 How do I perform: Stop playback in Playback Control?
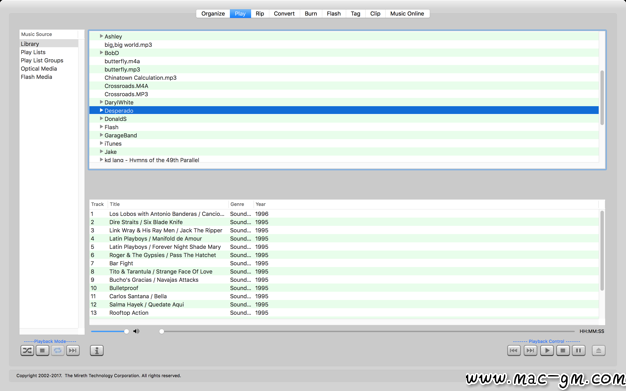tap(563, 351)
